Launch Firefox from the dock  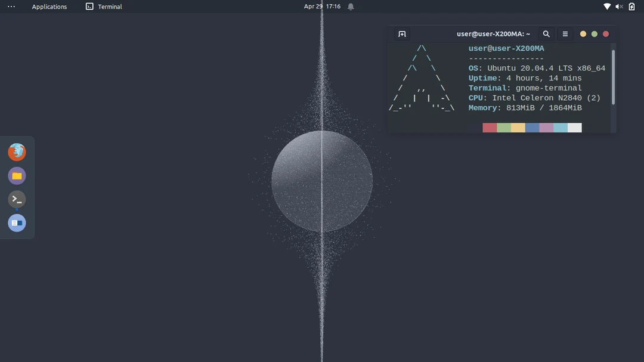pos(17,151)
